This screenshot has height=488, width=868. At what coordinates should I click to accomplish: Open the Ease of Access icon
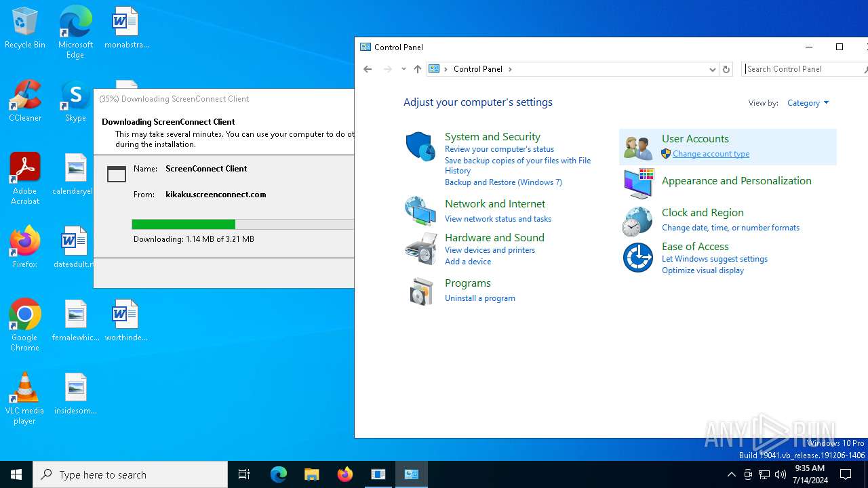coord(638,258)
